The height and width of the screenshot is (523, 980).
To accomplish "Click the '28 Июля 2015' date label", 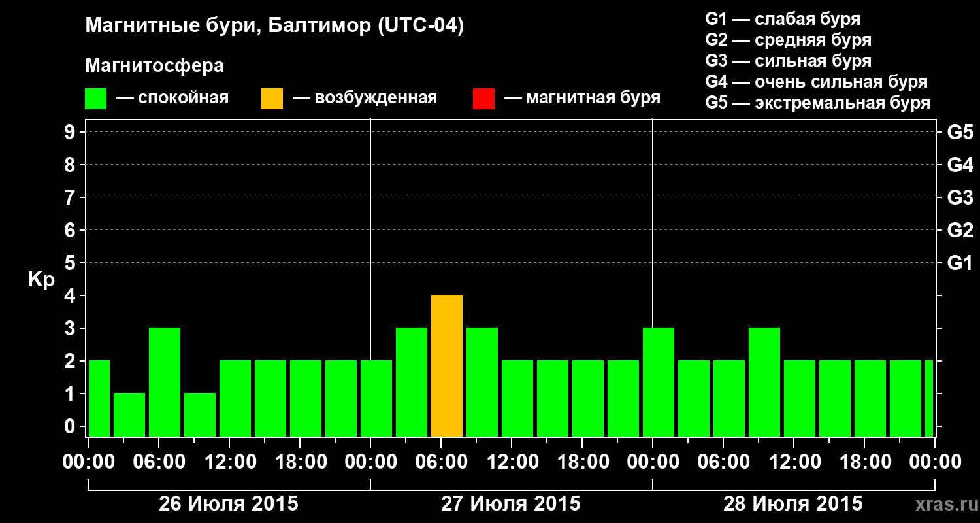I will tap(793, 504).
